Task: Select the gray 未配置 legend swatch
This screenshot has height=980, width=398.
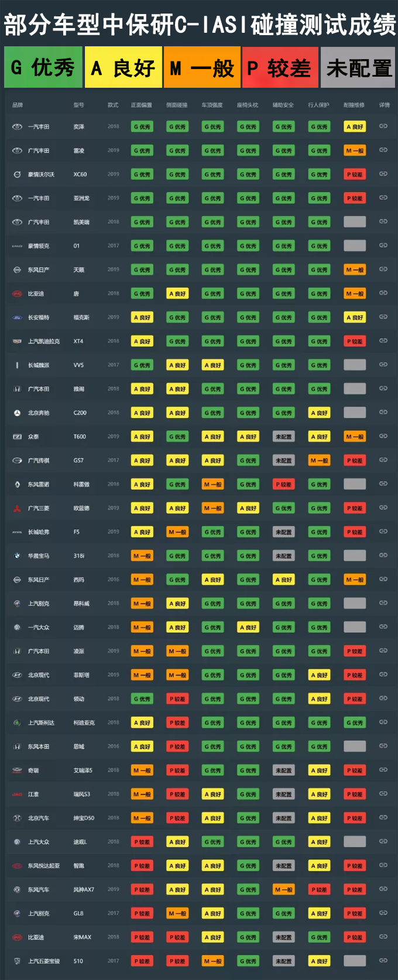Action: (358, 67)
